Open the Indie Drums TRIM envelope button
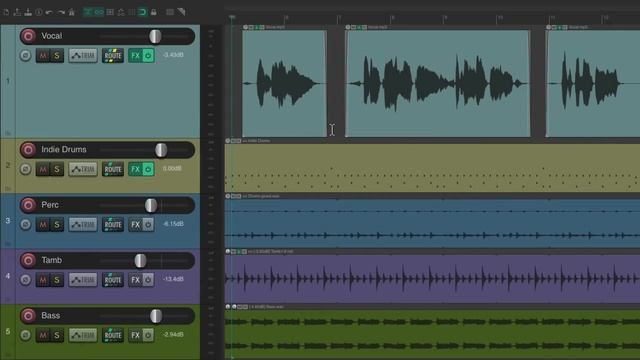640x360 pixels. pyautogui.click(x=83, y=169)
